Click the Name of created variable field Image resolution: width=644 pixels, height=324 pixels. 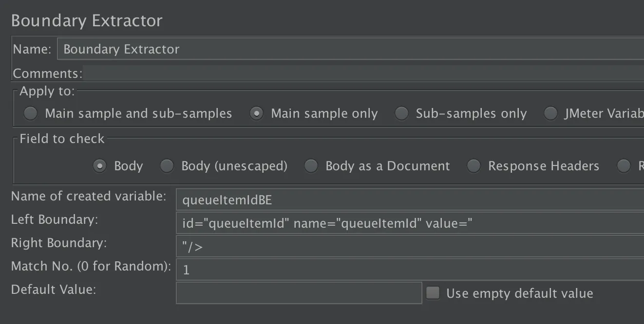point(409,199)
